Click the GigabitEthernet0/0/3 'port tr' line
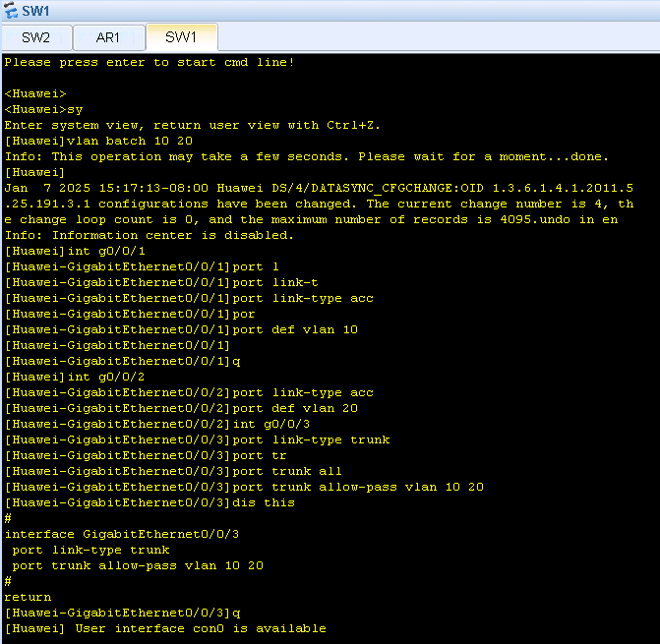660x644 pixels. 146,455
